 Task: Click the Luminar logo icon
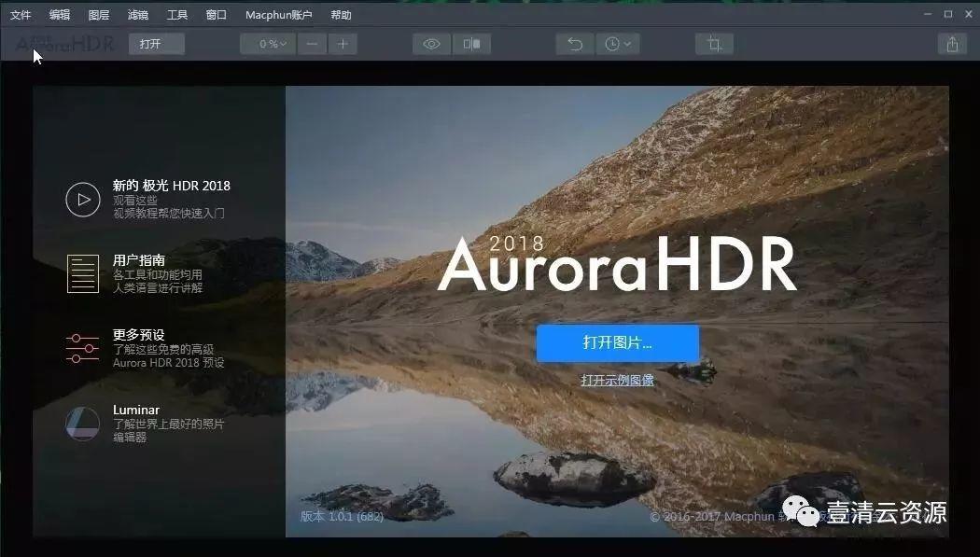pos(82,424)
